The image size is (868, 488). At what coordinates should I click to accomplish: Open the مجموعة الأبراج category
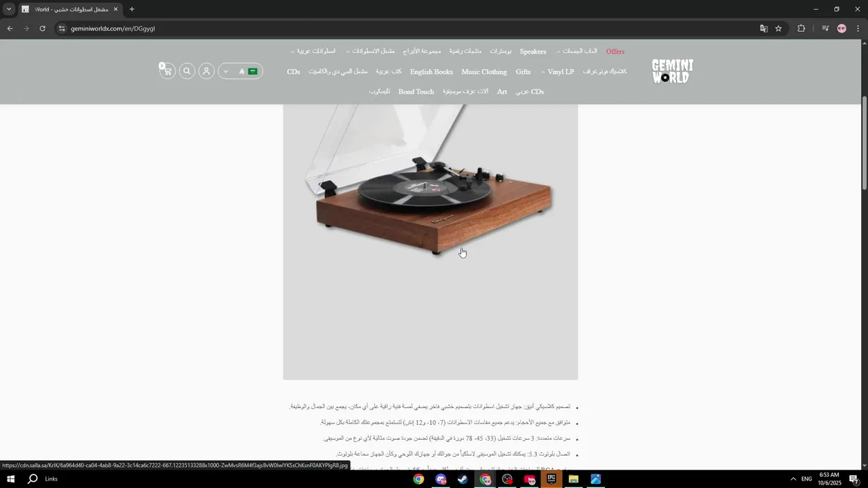pos(422,52)
